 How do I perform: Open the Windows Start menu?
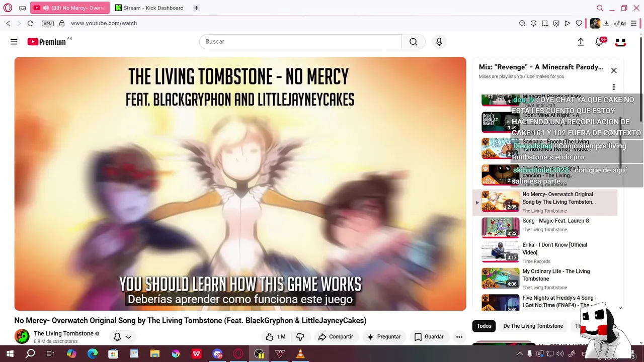[x=10, y=354]
